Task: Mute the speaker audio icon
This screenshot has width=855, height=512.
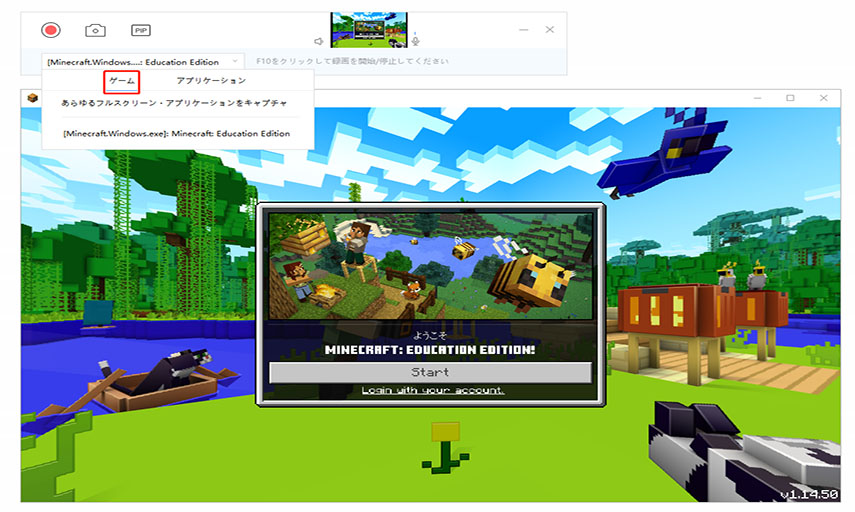Action: (x=318, y=41)
